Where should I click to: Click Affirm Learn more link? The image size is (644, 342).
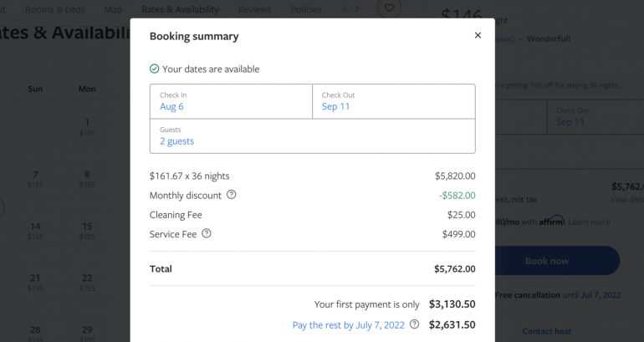(589, 222)
